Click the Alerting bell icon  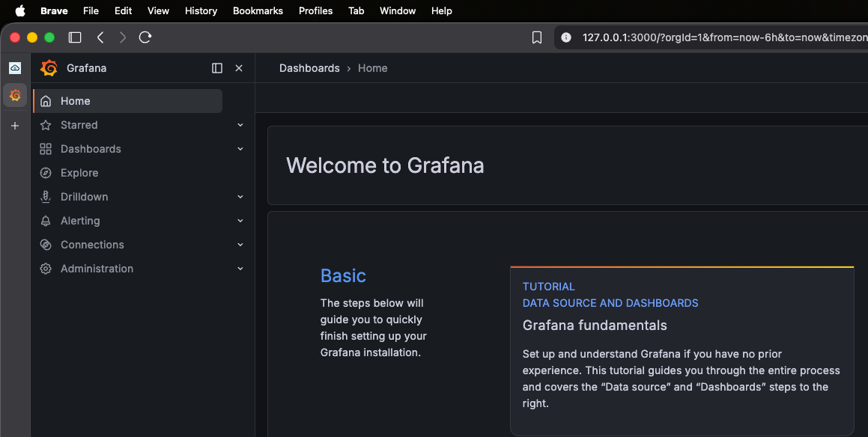(x=46, y=221)
